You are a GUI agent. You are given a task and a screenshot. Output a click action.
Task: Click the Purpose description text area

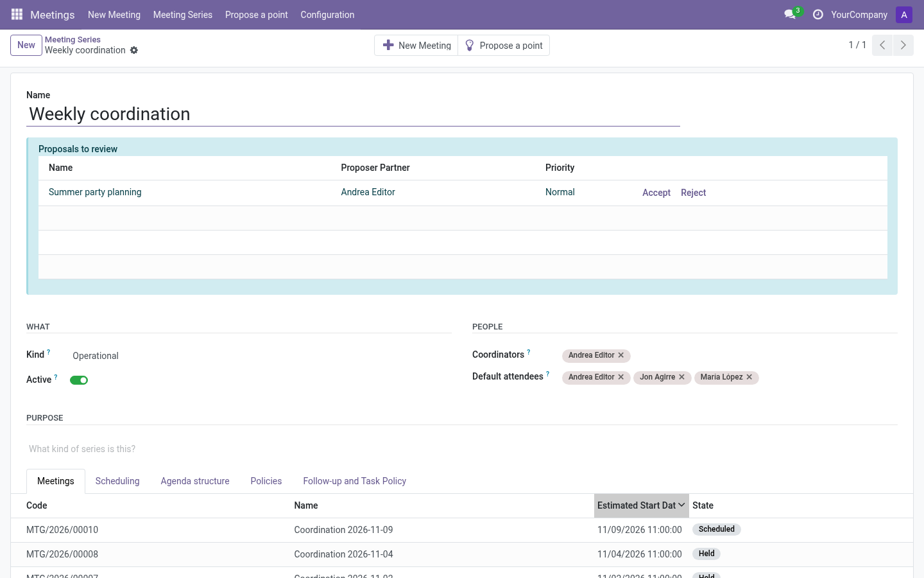462,449
